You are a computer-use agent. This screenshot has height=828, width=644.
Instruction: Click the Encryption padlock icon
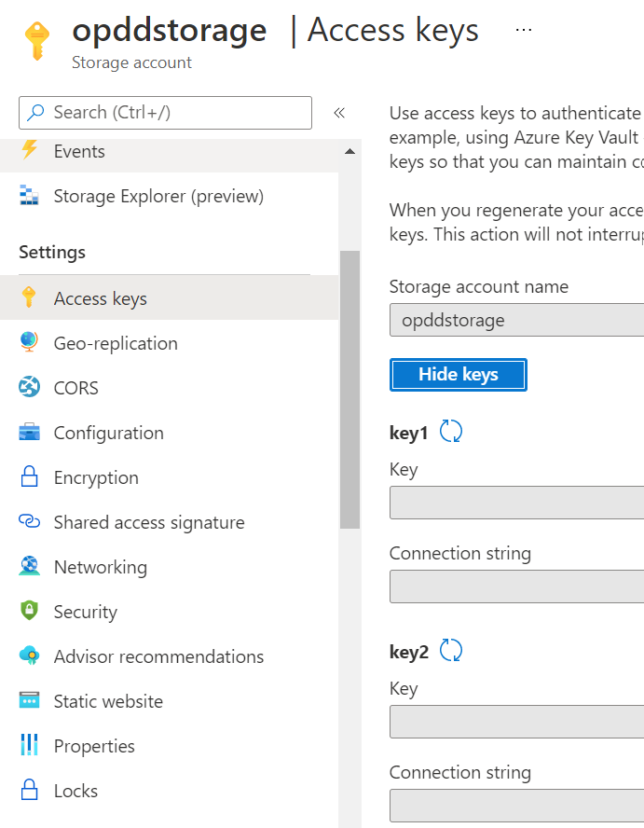[29, 476]
